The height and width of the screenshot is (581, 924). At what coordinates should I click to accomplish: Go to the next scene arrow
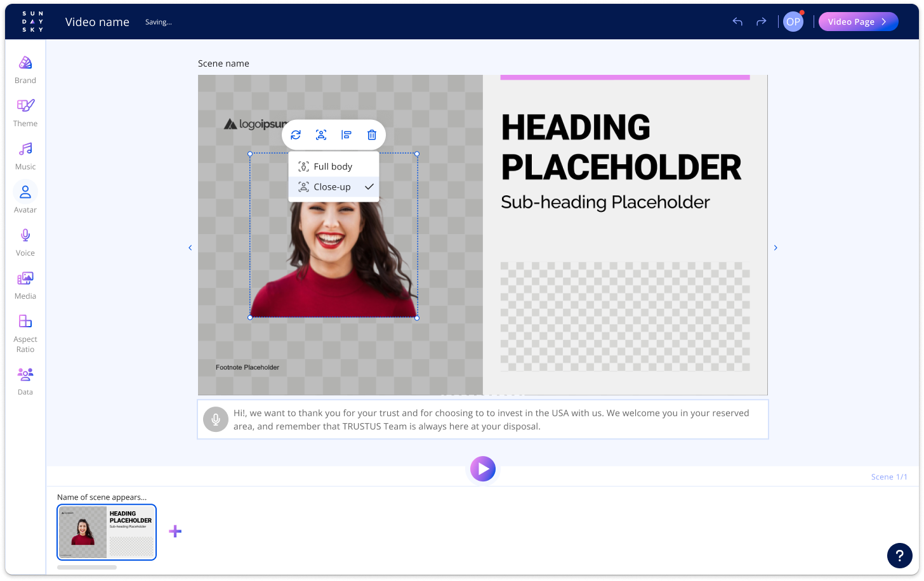click(x=775, y=247)
